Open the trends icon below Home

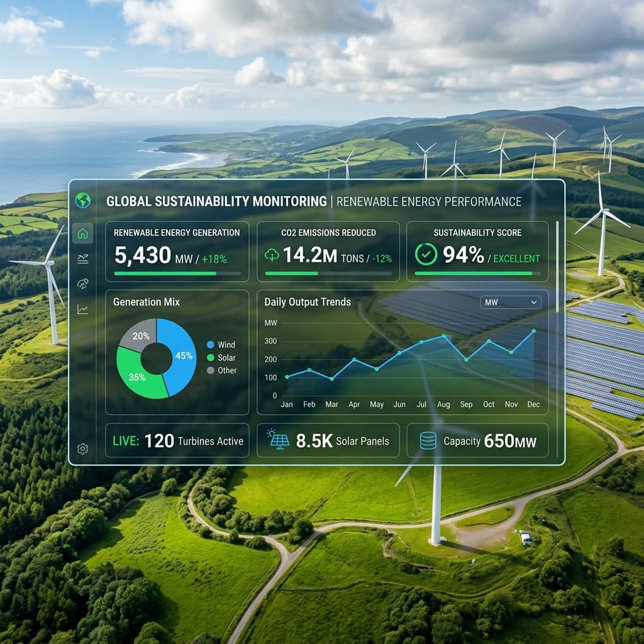tap(82, 258)
